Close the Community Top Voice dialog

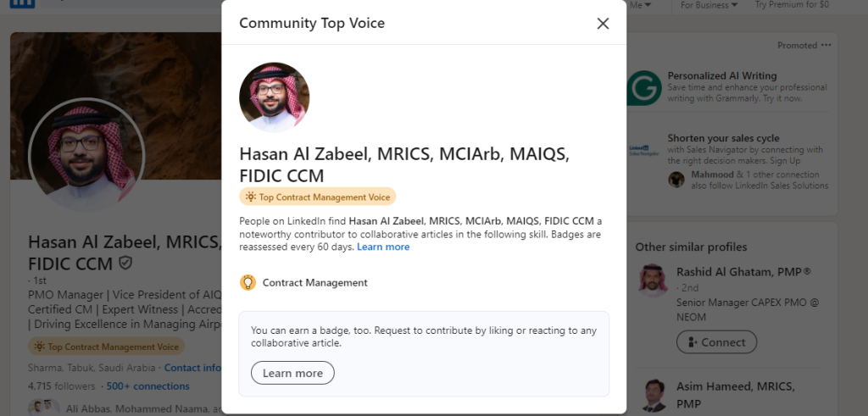(x=603, y=24)
